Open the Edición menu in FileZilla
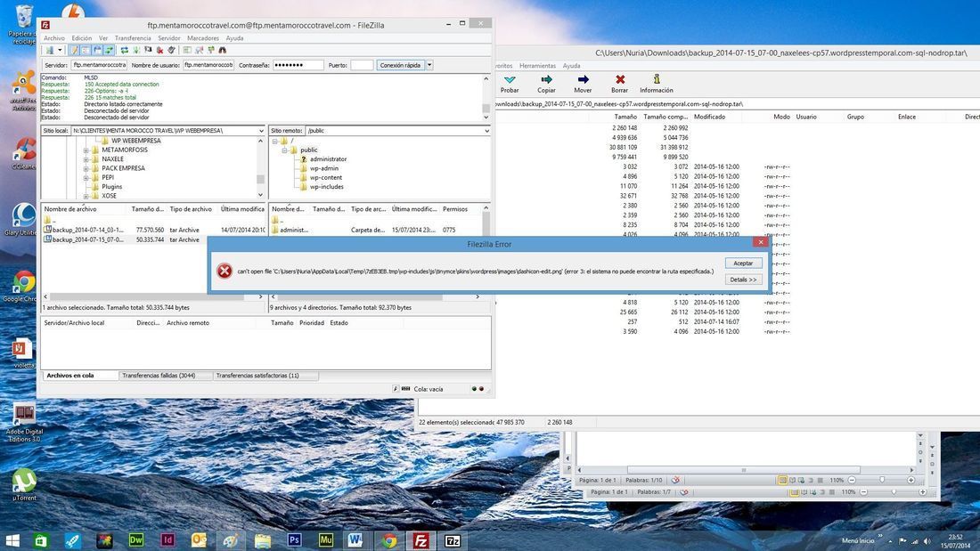 pyautogui.click(x=81, y=38)
